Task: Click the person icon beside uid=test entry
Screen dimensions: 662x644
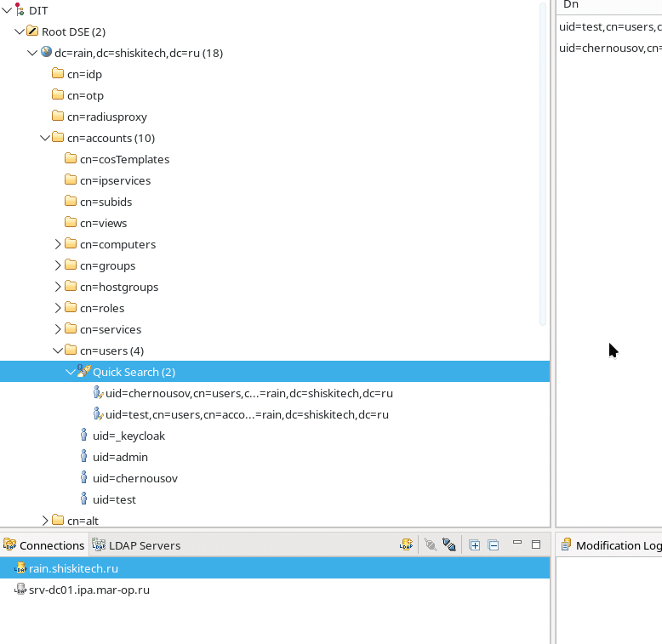Action: (x=83, y=499)
